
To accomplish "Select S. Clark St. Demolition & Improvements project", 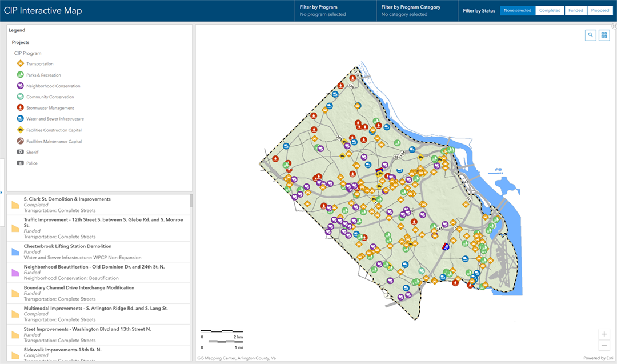I will click(x=67, y=199).
